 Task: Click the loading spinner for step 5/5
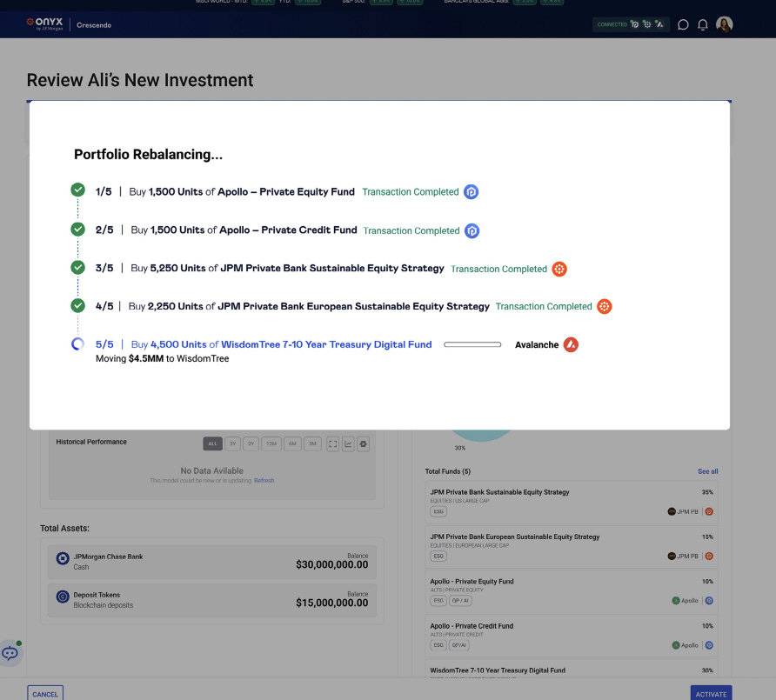pos(77,343)
